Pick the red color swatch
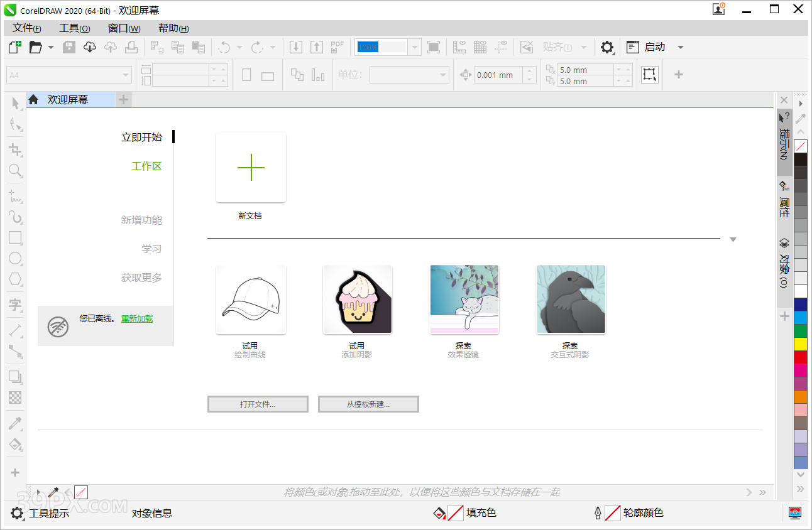The width and height of the screenshot is (812, 530). (x=801, y=357)
